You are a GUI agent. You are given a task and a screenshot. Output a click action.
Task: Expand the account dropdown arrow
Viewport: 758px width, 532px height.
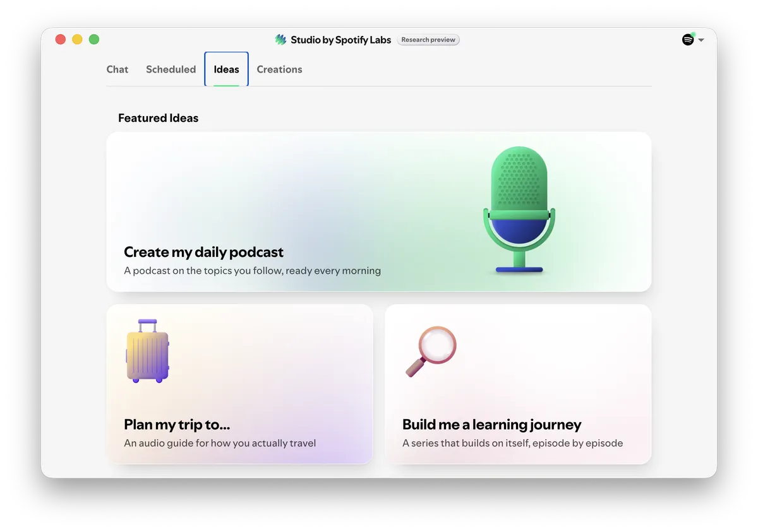(x=701, y=40)
